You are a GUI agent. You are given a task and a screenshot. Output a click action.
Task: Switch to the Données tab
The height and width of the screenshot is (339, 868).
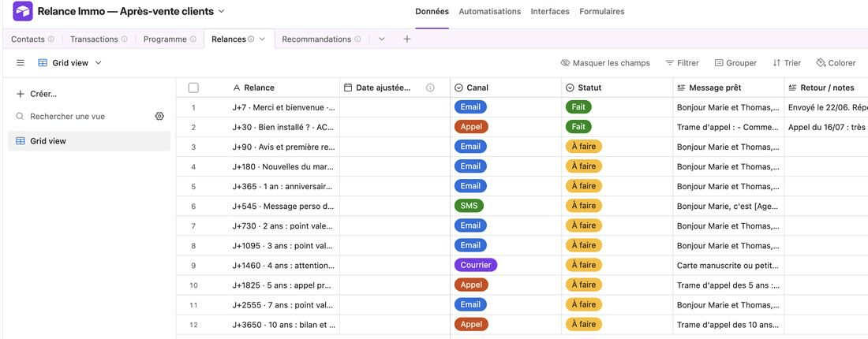[x=432, y=11]
